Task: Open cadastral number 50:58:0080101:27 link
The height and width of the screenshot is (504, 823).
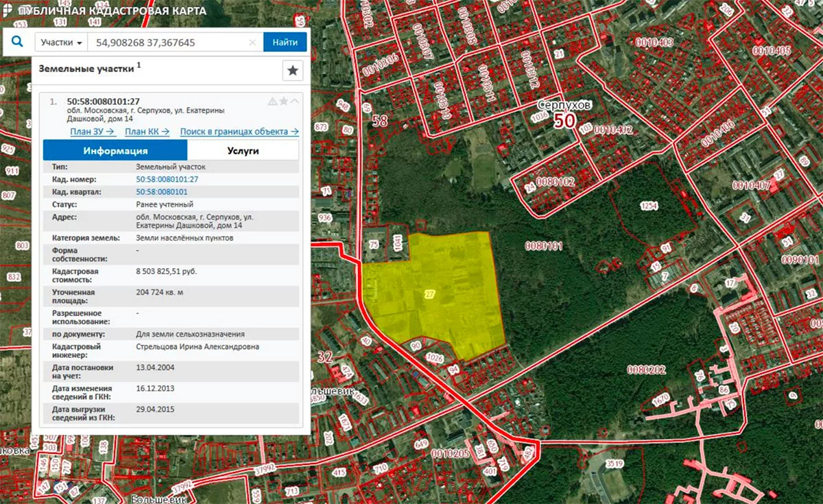Action: pyautogui.click(x=167, y=179)
